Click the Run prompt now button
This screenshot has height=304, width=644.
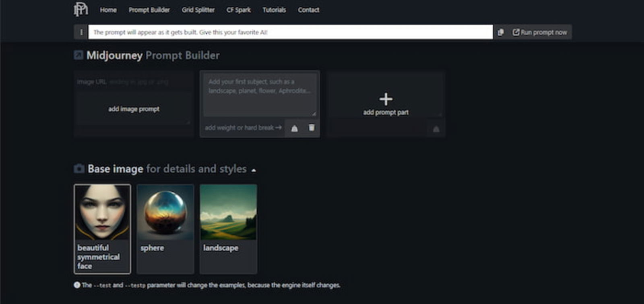540,32
